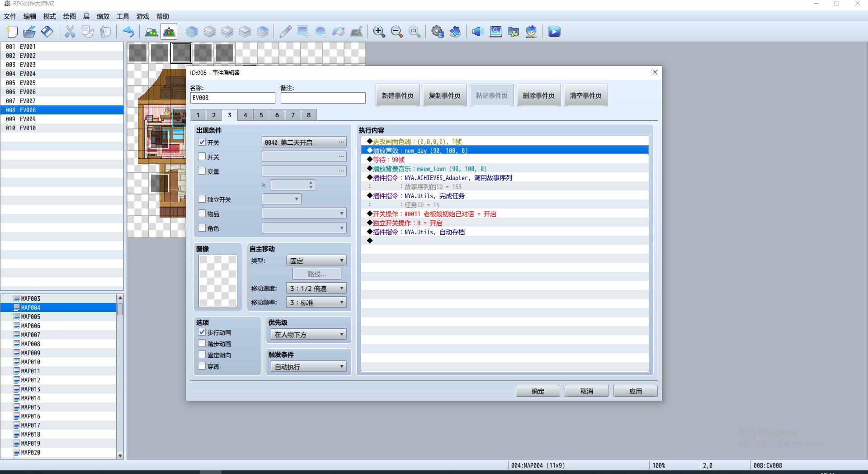Click the Zoom In magnifier icon
This screenshot has height=474, width=868.
[x=379, y=32]
